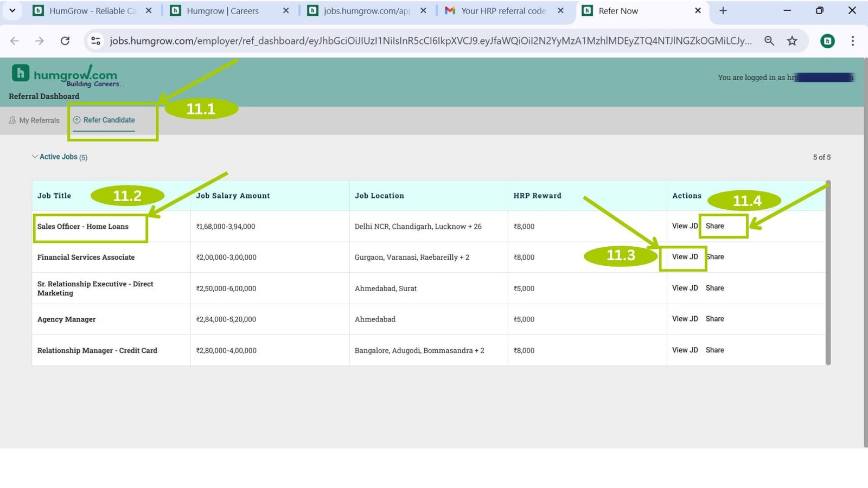Open Chrome three-dot menu

(x=853, y=41)
